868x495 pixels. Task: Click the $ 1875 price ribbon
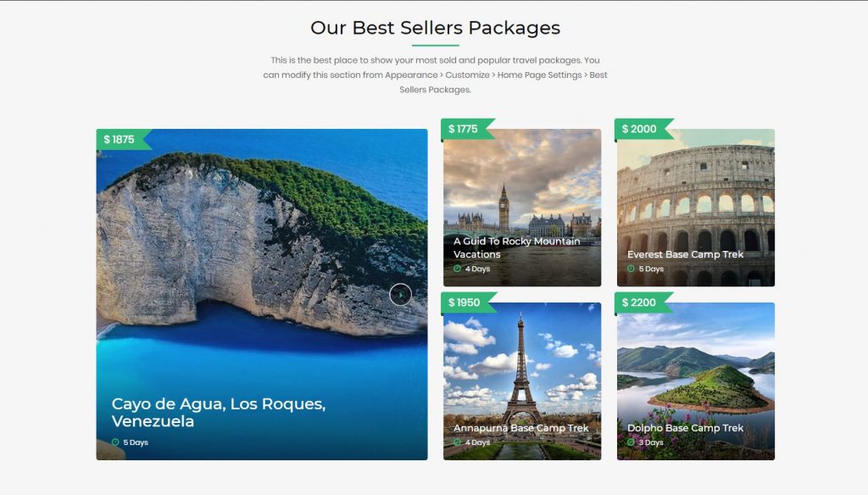pos(124,140)
